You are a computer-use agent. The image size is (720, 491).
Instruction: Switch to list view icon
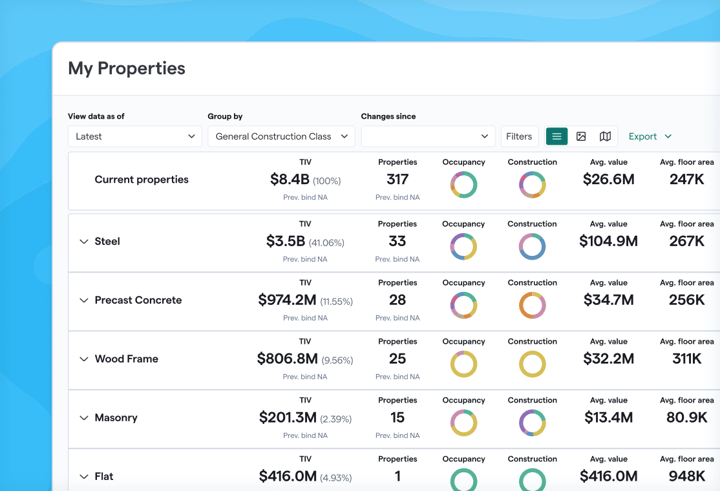click(x=557, y=136)
